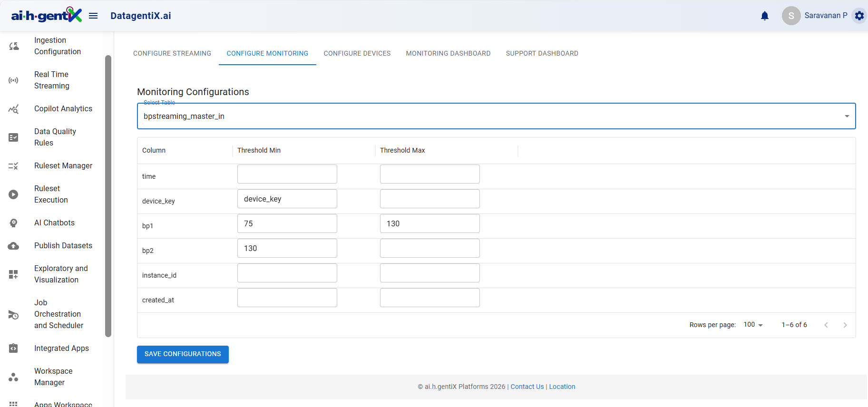Focus Threshold Max field for device_key
This screenshot has width=868, height=407.
[x=430, y=199]
